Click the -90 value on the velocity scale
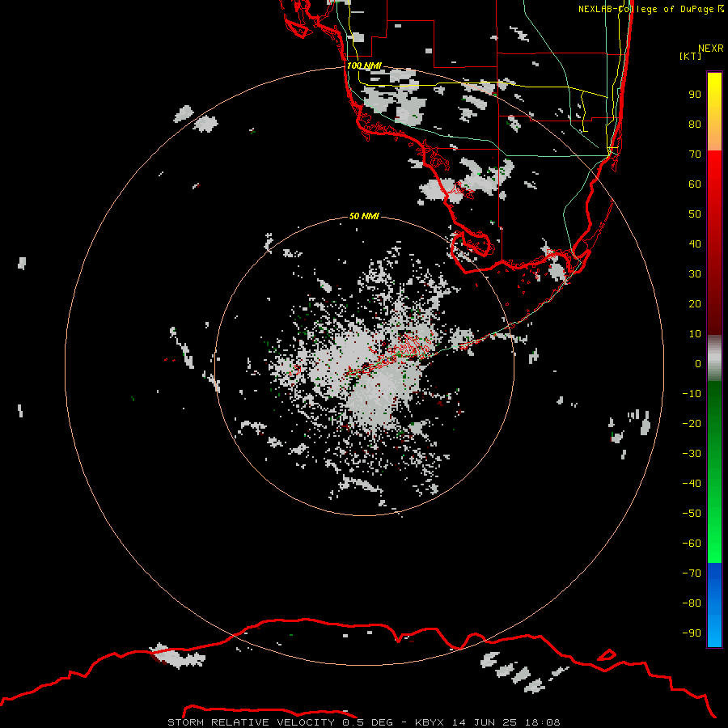This screenshot has width=728, height=728. [x=692, y=633]
